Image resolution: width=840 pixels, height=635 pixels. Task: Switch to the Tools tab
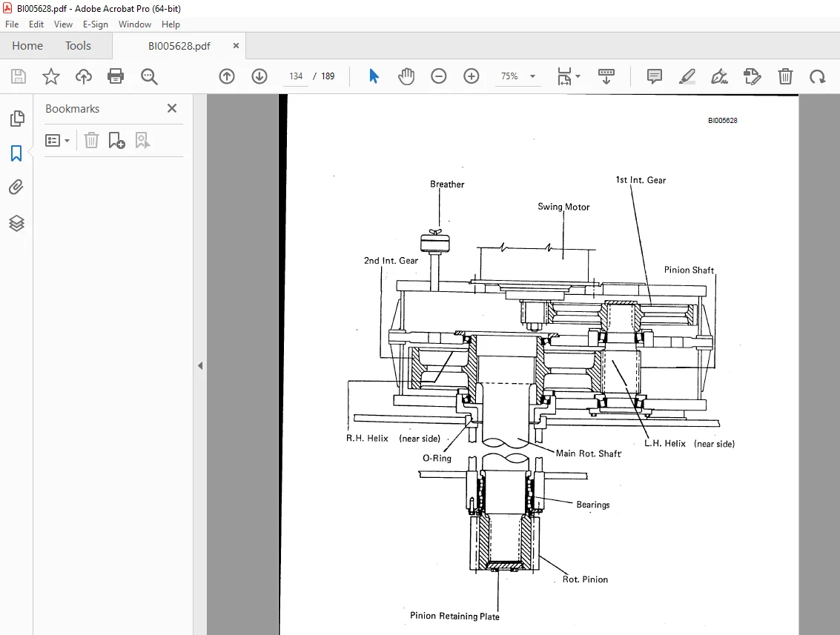click(78, 45)
